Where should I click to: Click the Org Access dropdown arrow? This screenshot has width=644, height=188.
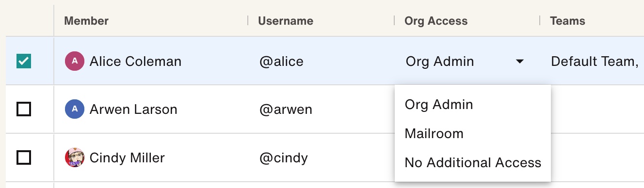pyautogui.click(x=520, y=62)
